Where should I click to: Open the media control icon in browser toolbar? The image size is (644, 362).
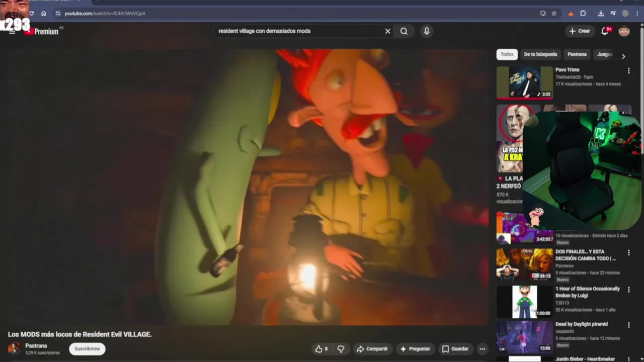(x=613, y=14)
